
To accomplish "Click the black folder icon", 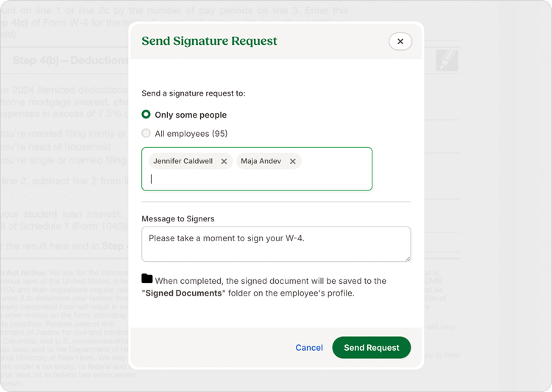I will pyautogui.click(x=146, y=279).
